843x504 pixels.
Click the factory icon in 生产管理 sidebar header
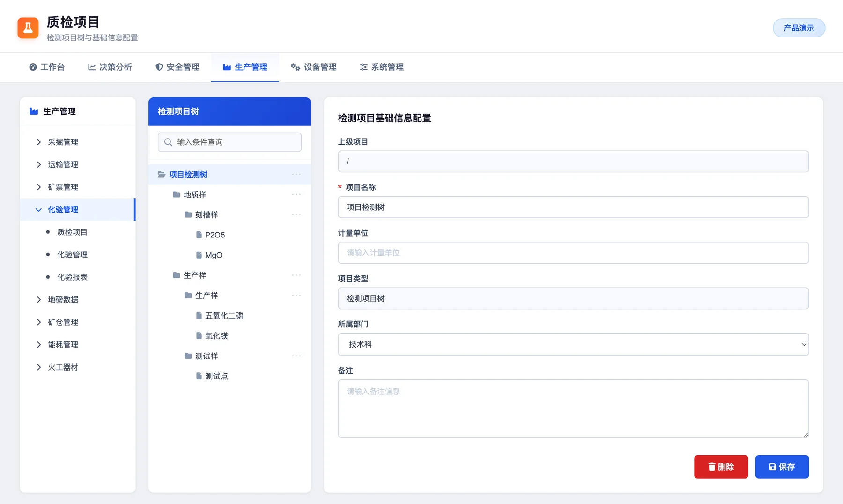tap(34, 111)
